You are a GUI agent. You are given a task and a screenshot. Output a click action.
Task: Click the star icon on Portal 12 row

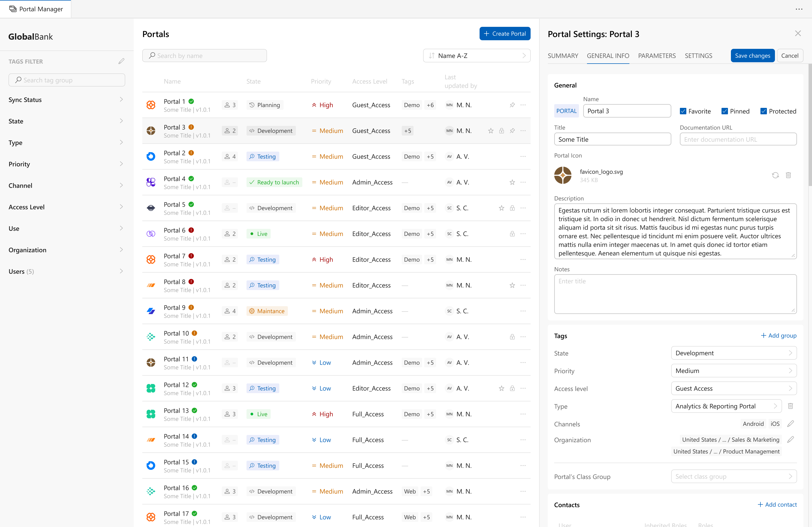(502, 388)
